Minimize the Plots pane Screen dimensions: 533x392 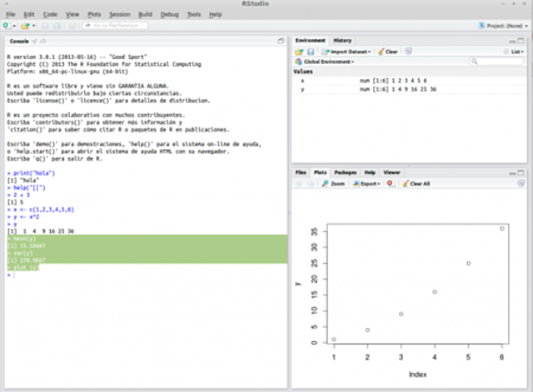coord(512,173)
